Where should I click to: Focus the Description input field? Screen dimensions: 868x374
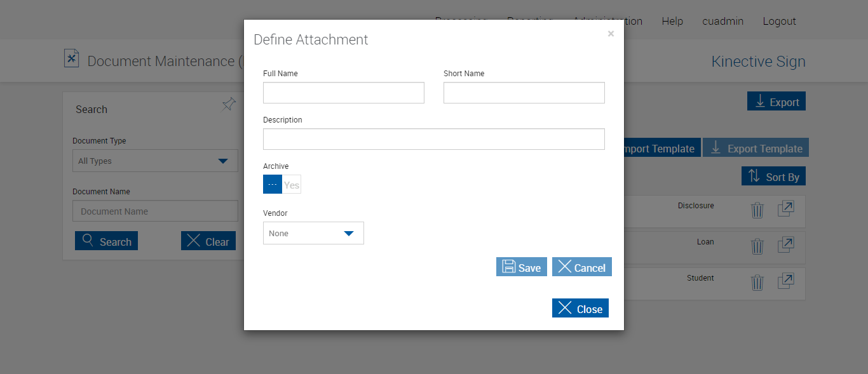coord(433,139)
